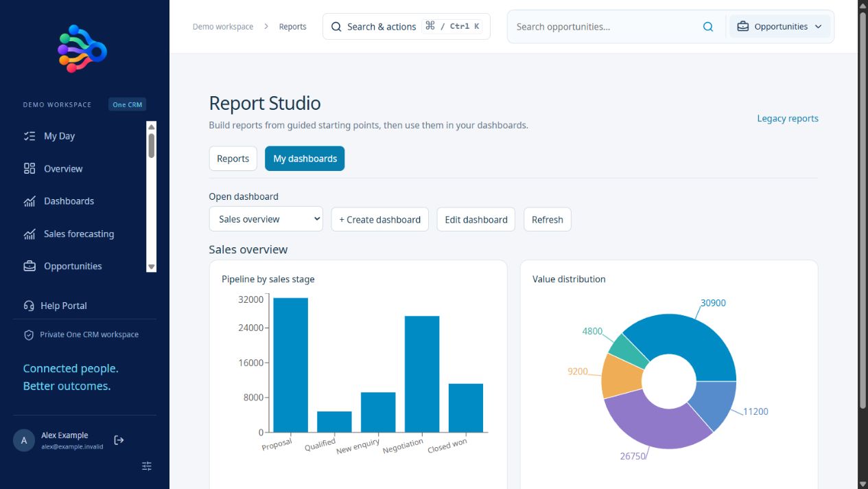
Task: Click the Pipeline by sales stage title
Action: 268,279
